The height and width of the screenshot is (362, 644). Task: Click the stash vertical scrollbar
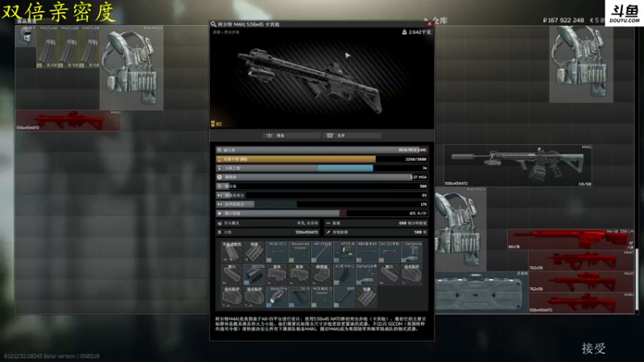pyautogui.click(x=637, y=279)
